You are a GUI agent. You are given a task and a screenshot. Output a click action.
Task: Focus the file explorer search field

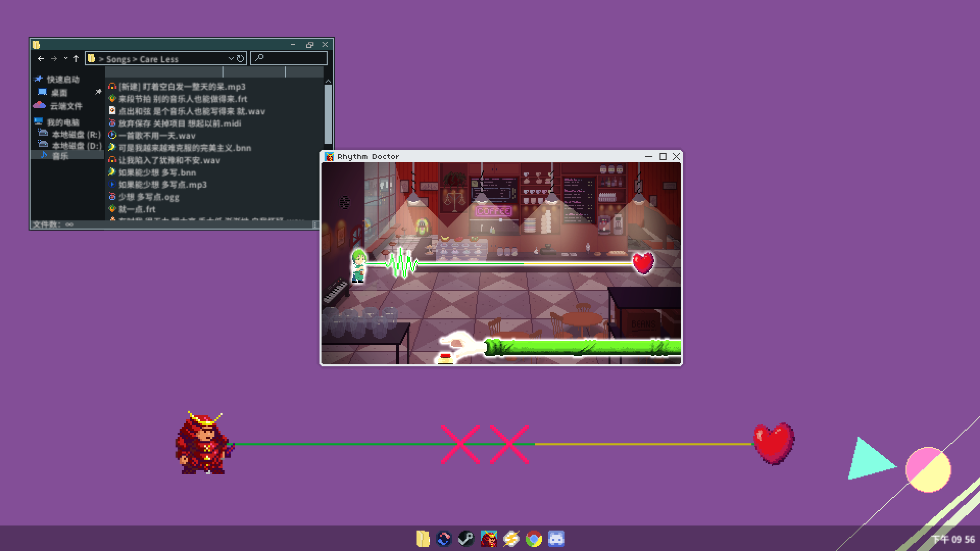tap(289, 58)
